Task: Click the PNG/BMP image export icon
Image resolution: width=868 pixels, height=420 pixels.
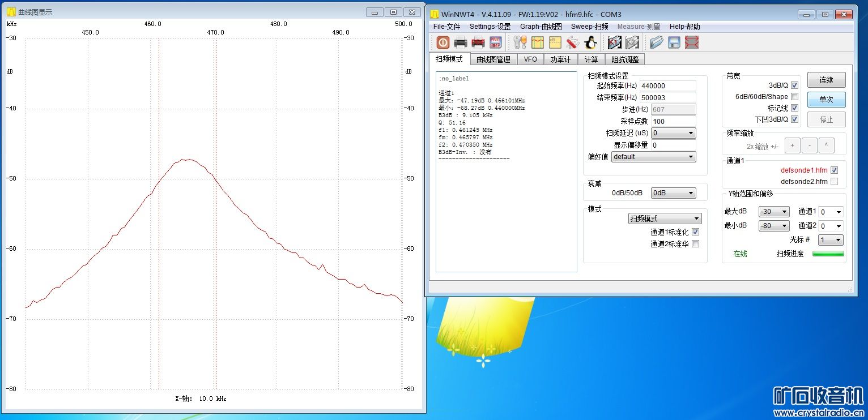Action: tap(495, 42)
